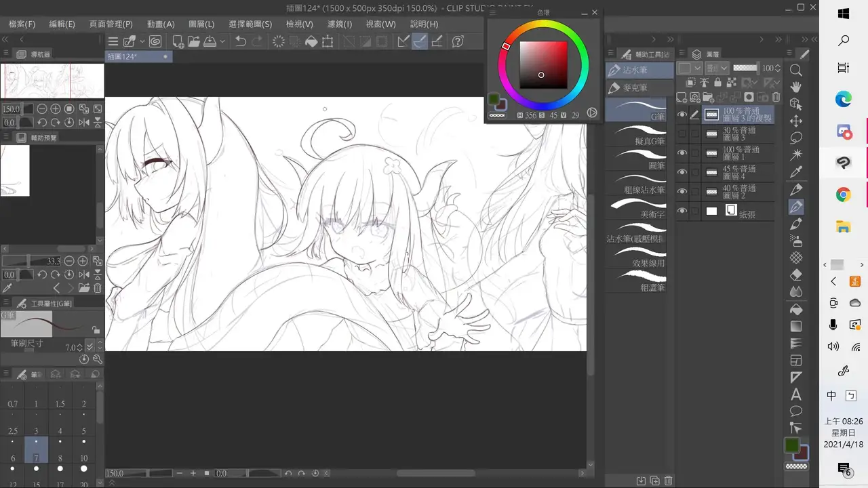The width and height of the screenshot is (868, 488).
Task: Hide the 圖層 1 layer
Action: click(682, 153)
